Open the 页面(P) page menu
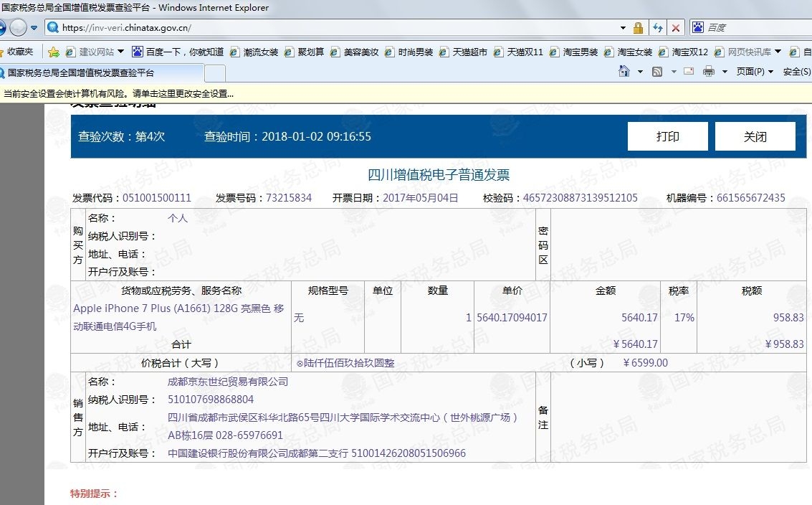The height and width of the screenshot is (505, 812). [755, 72]
